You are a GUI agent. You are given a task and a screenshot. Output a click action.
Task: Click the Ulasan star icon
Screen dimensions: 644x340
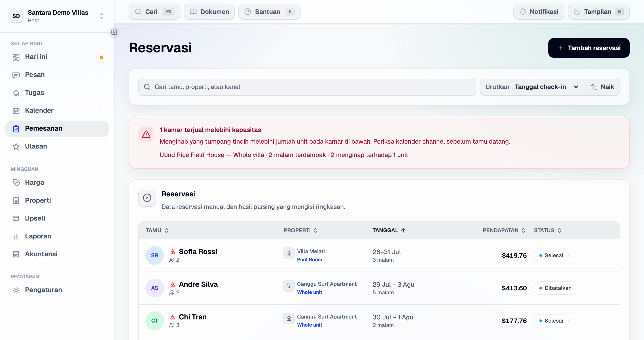point(16,147)
